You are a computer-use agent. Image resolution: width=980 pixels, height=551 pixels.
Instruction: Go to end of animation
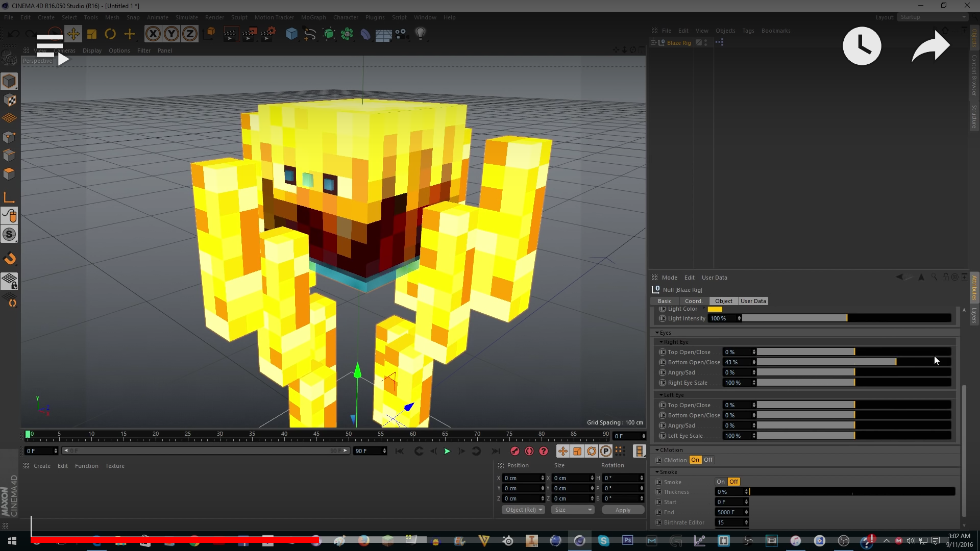tap(495, 451)
